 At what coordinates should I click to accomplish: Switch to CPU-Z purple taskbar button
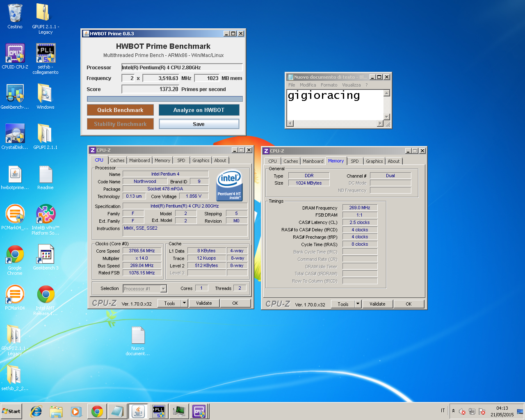[199, 411]
